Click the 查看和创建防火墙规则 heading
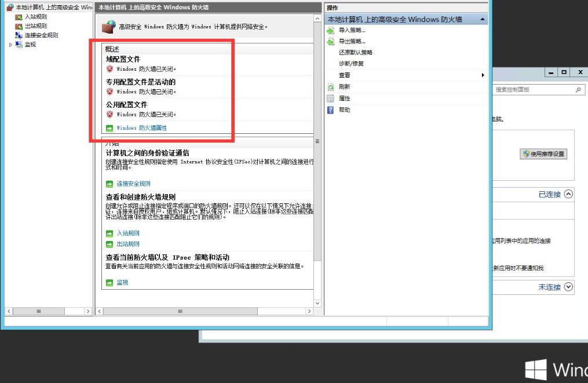The width and height of the screenshot is (588, 383). (141, 197)
